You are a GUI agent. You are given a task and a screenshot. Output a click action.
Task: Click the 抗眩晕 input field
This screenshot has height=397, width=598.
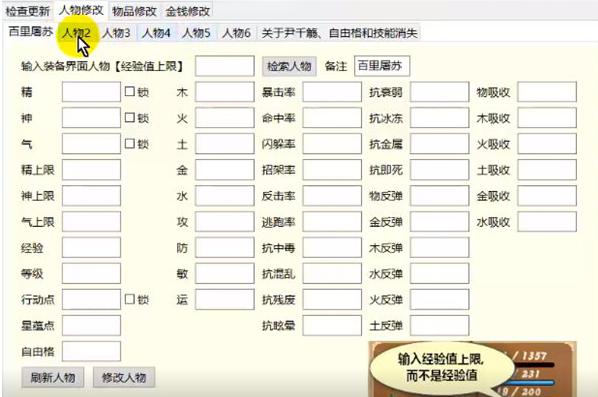click(x=332, y=325)
